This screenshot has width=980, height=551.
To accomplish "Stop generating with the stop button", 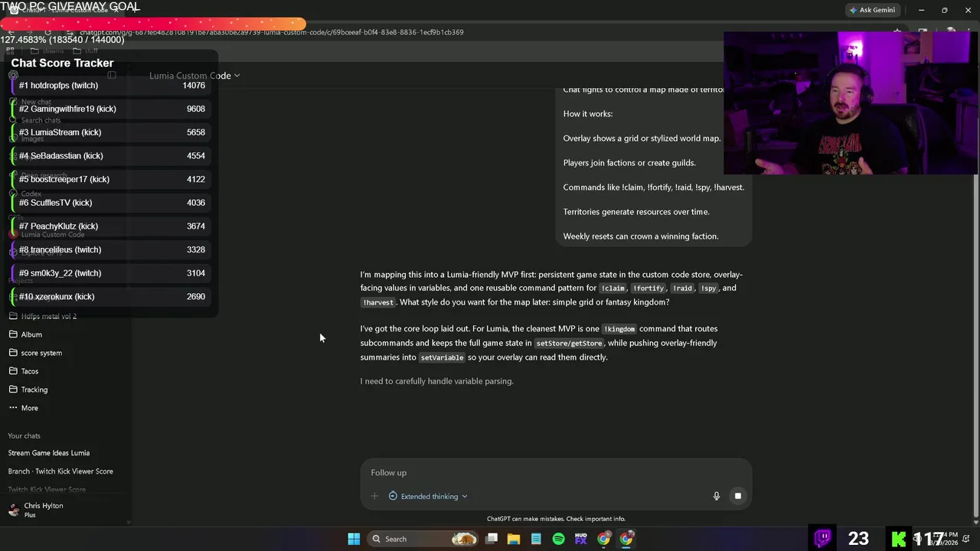I will [x=737, y=496].
